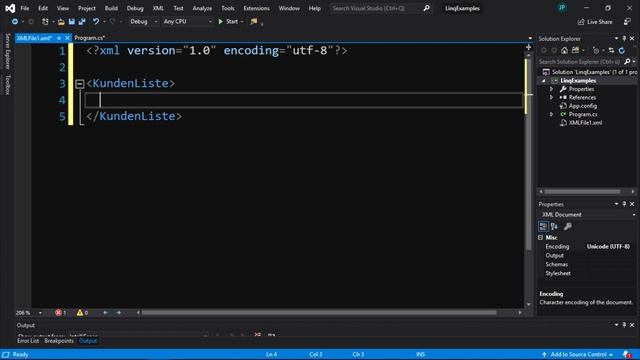Select App.config in Solution Explorer
The width and height of the screenshot is (640, 360).
point(582,106)
